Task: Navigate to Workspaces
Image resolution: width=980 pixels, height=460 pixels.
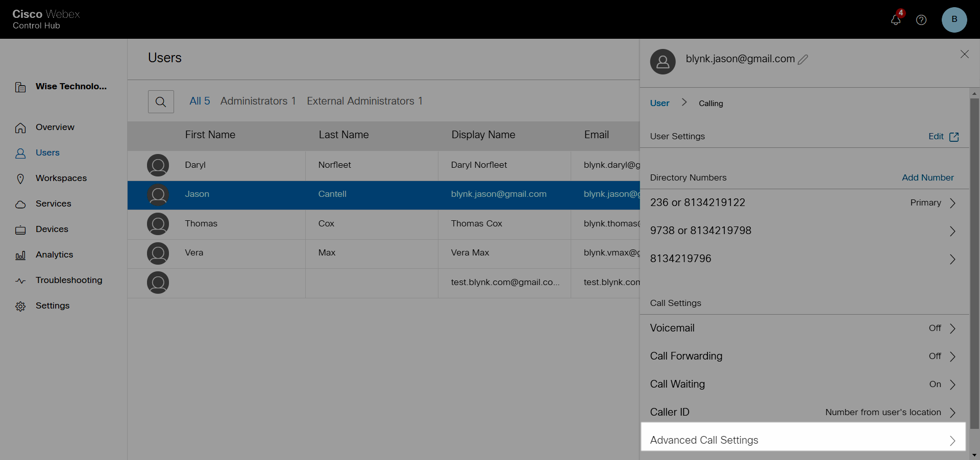Action: tap(60, 178)
